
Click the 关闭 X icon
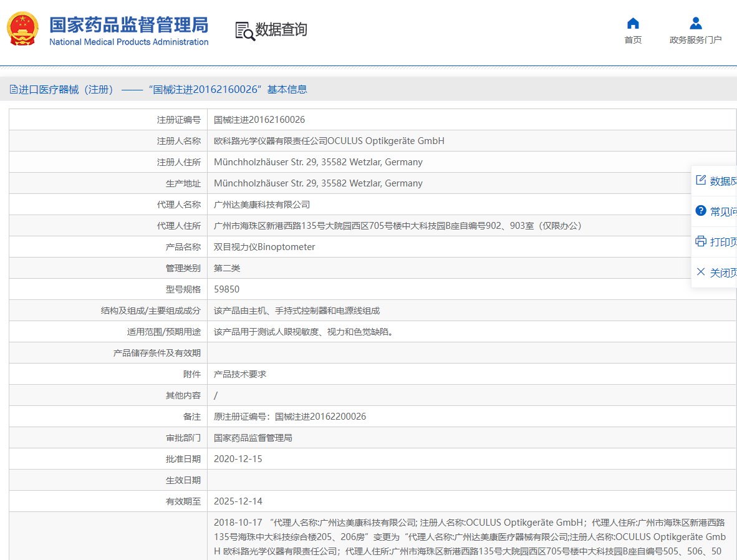pyautogui.click(x=700, y=272)
